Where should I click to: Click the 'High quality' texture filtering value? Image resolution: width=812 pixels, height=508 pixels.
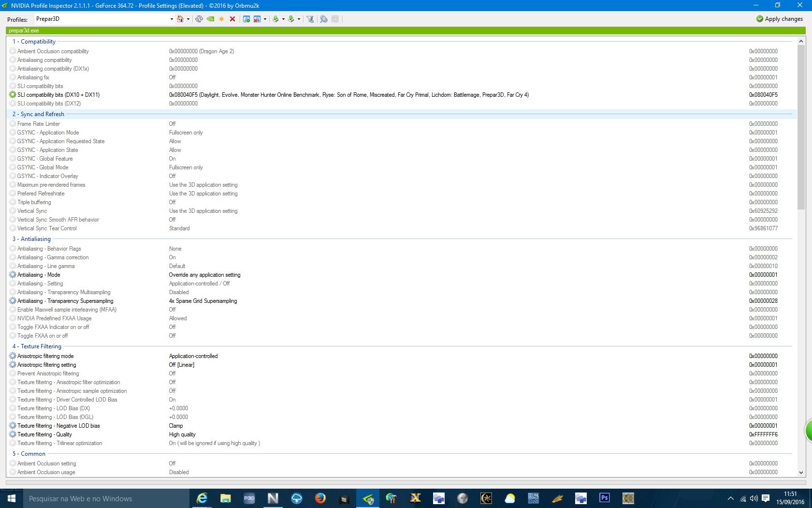coord(182,434)
